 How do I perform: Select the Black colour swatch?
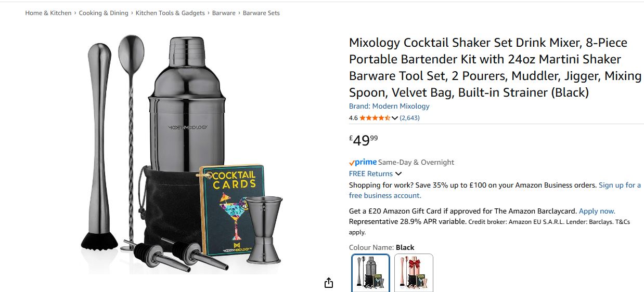coord(370,273)
